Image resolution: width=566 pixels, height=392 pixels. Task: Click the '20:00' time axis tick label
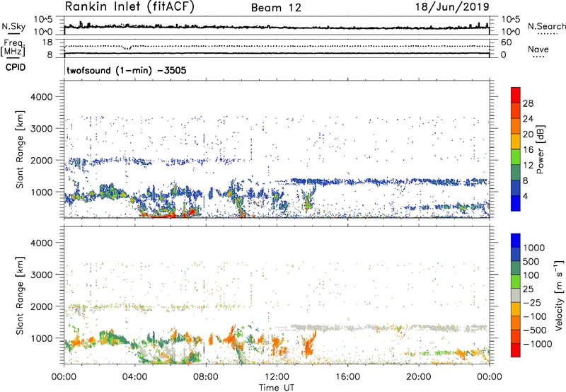418,377
